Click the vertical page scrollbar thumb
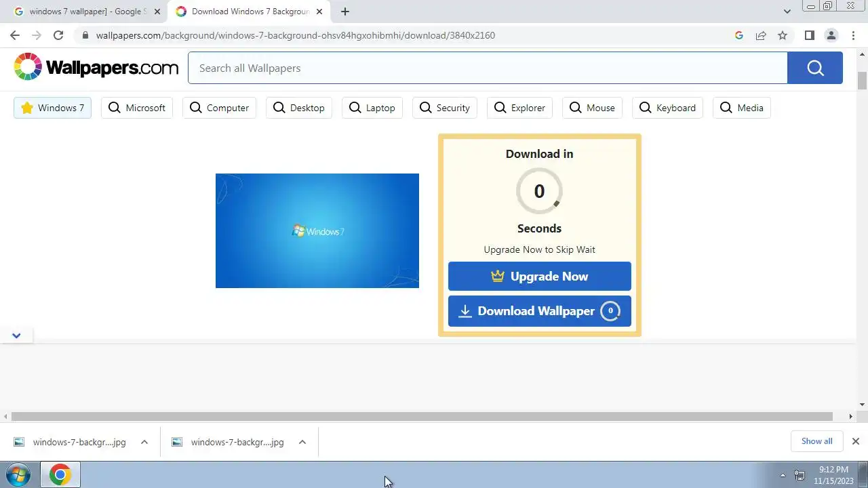 (863, 80)
